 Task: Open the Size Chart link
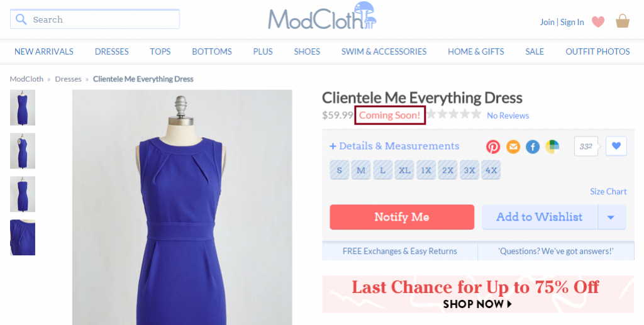[608, 192]
